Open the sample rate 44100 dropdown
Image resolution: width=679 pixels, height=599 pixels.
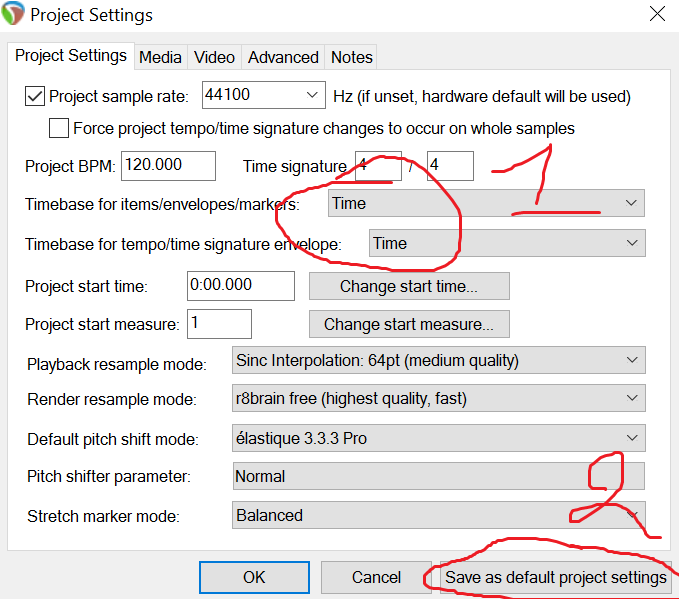tap(263, 96)
